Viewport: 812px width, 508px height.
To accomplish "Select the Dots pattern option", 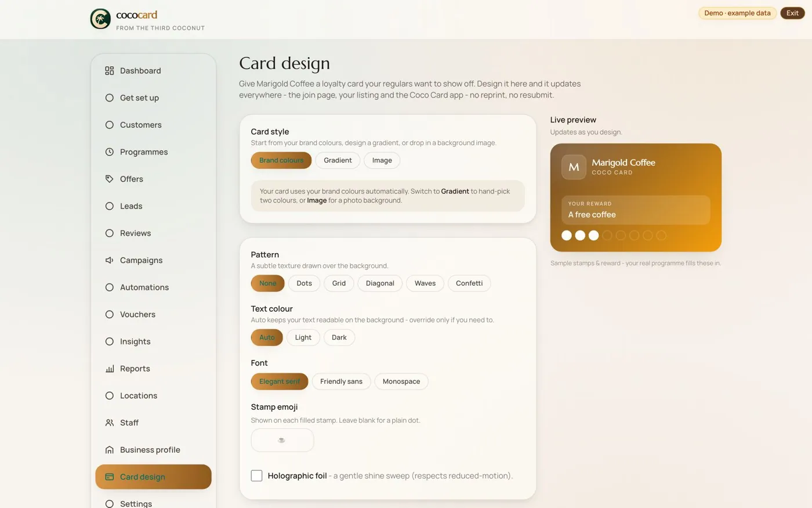I will click(x=304, y=283).
